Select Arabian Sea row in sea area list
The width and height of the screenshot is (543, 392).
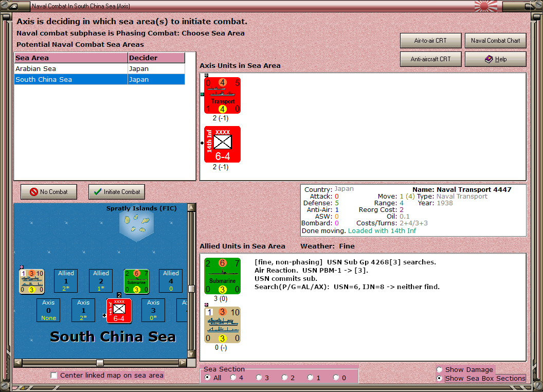pos(99,68)
